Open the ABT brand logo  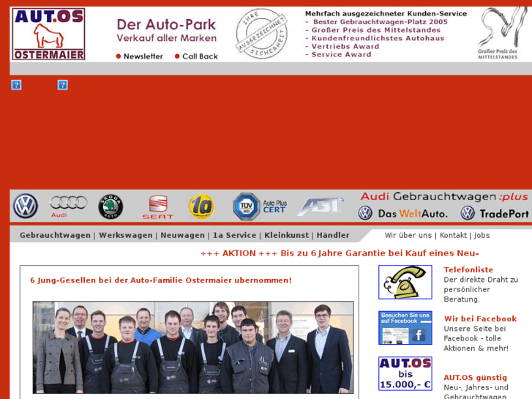point(321,206)
